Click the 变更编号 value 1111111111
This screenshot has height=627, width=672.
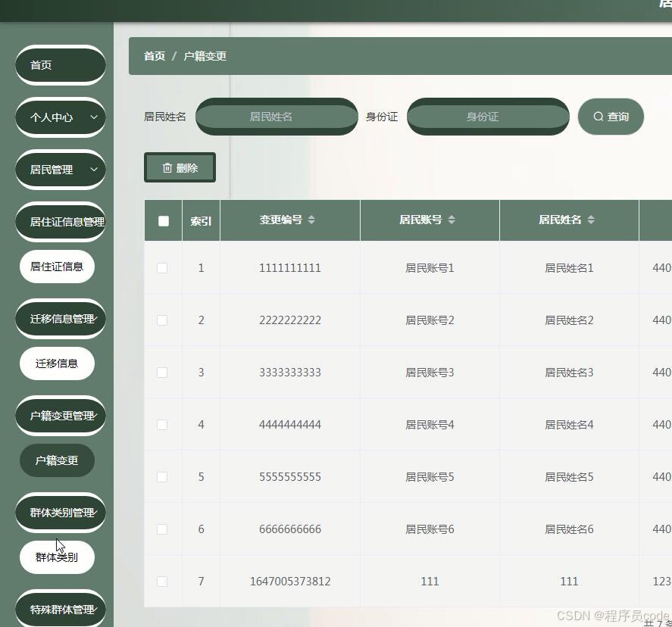(290, 268)
